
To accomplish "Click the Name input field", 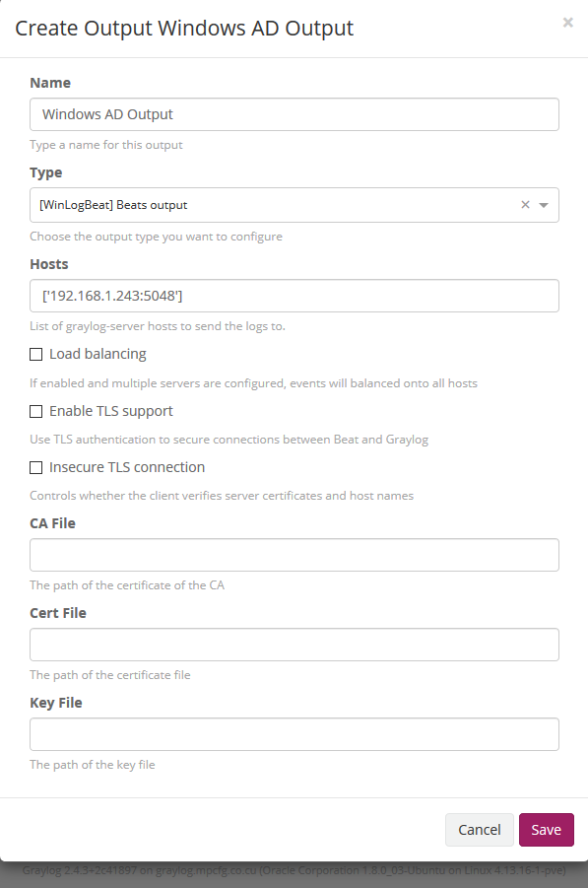I will pos(294,114).
